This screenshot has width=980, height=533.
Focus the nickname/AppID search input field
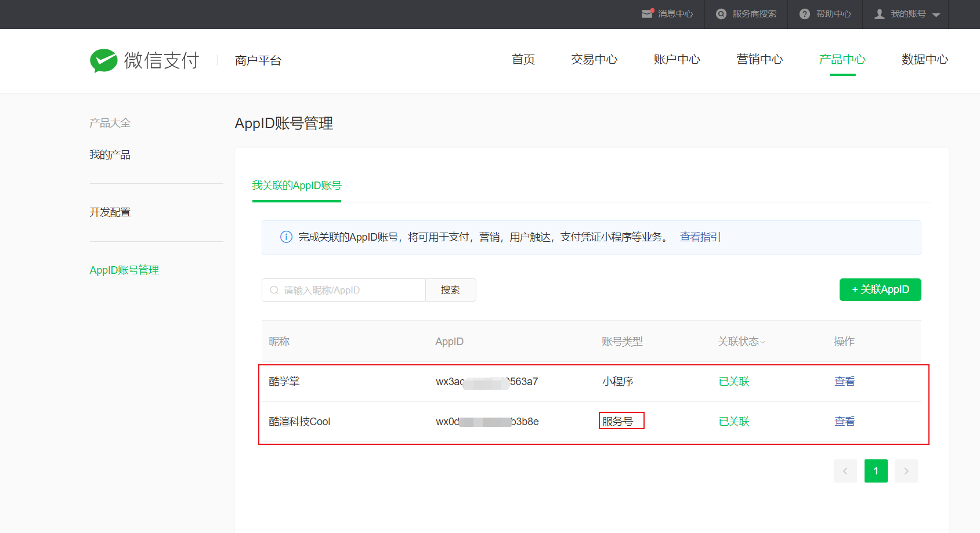coord(343,290)
